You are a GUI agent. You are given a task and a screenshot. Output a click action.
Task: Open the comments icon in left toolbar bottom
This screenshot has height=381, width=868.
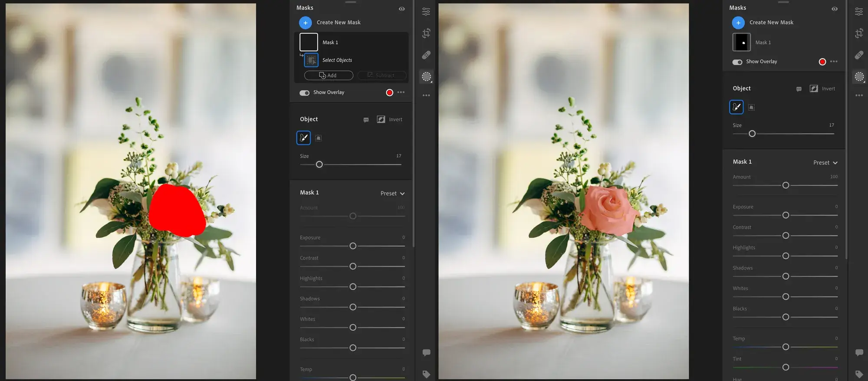click(426, 352)
